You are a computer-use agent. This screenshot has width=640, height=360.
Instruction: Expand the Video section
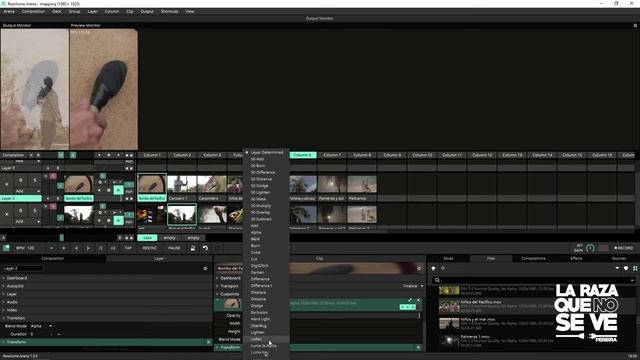coord(106,310)
